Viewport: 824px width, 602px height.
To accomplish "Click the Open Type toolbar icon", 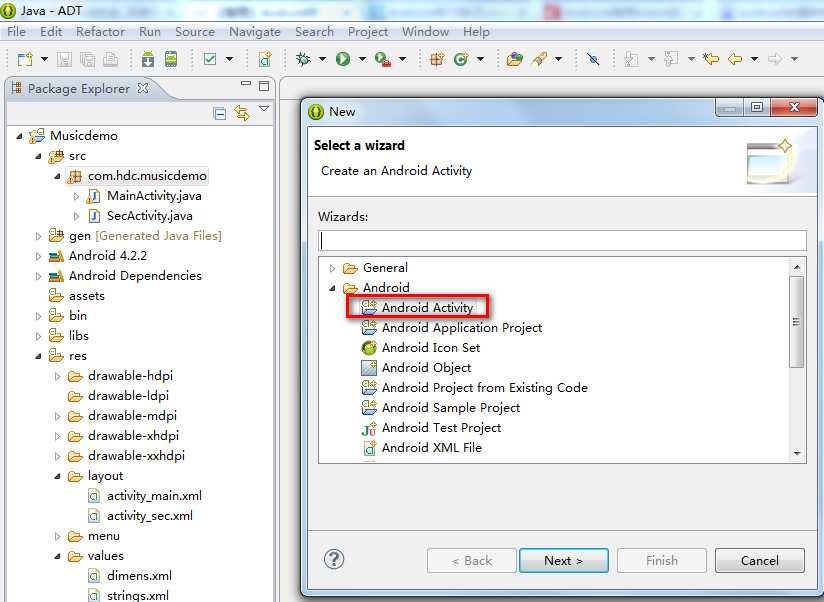I will pyautogui.click(x=515, y=59).
